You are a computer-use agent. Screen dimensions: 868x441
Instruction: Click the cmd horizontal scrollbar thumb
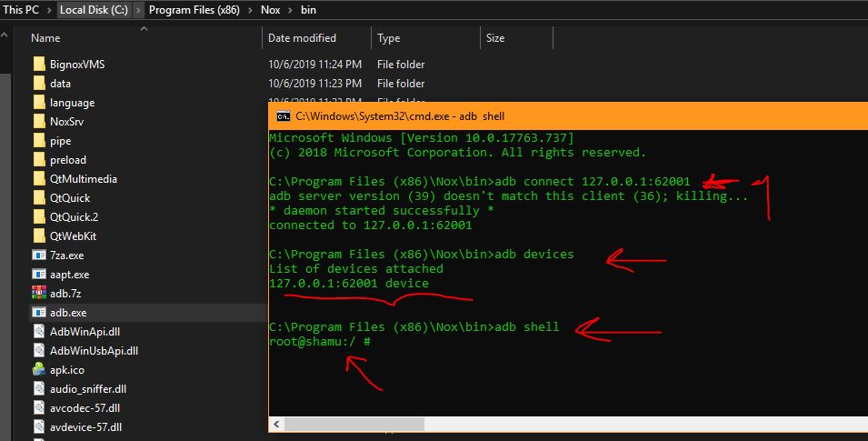pos(354,425)
